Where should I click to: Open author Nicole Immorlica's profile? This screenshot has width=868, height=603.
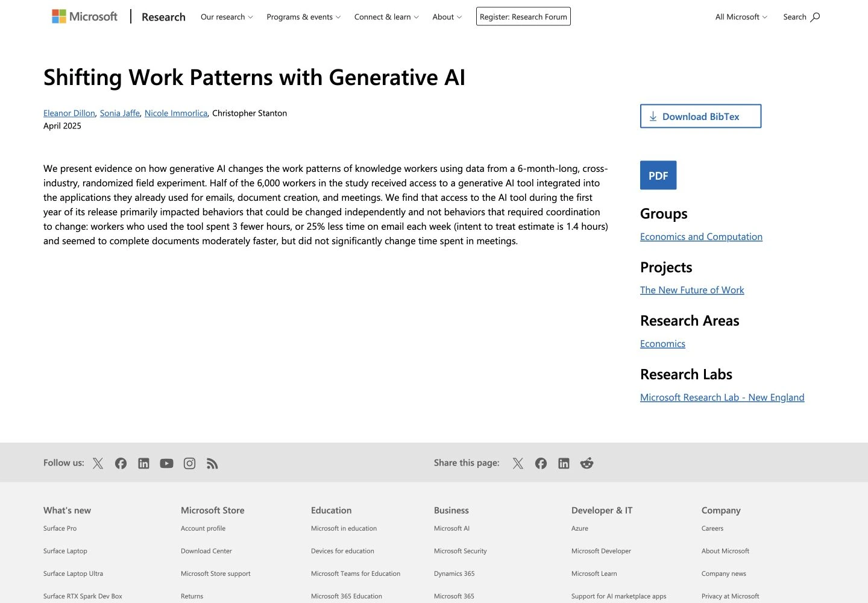pyautogui.click(x=176, y=113)
